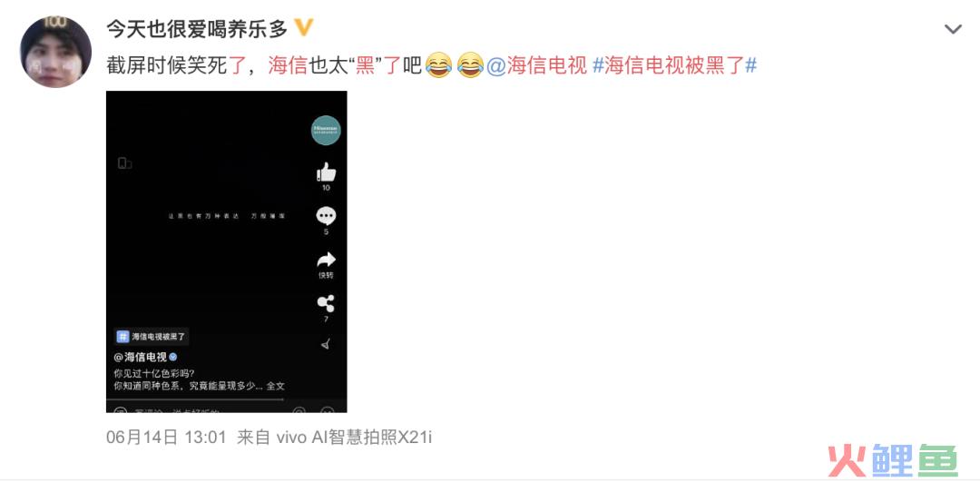Expand the post options chevron
The image size is (980, 482).
(x=953, y=29)
